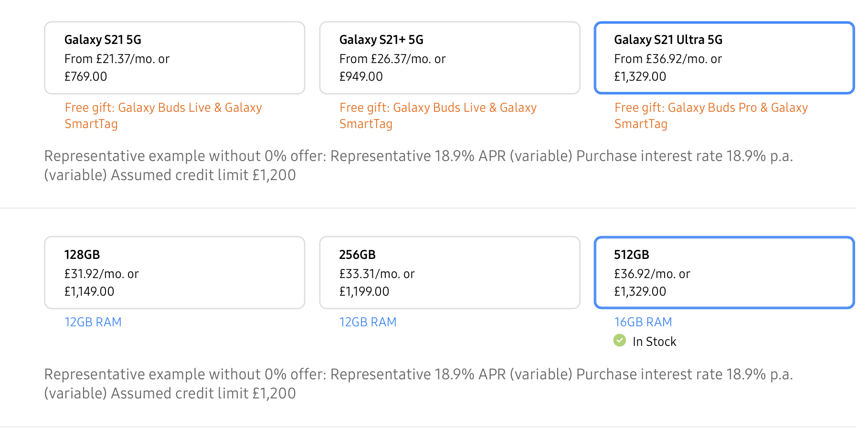This screenshot has height=429, width=868.
Task: Click 12GB RAM label under 256GB option
Action: tap(368, 322)
